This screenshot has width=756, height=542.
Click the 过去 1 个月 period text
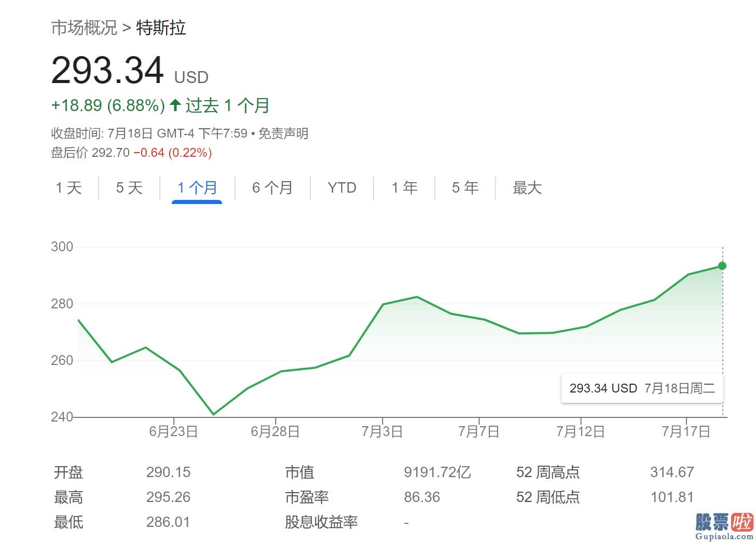point(228,105)
